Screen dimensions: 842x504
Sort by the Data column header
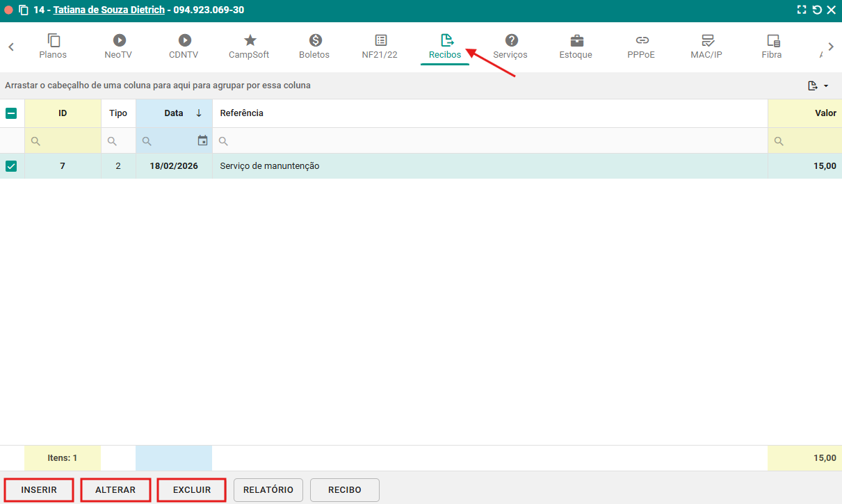[x=174, y=113]
